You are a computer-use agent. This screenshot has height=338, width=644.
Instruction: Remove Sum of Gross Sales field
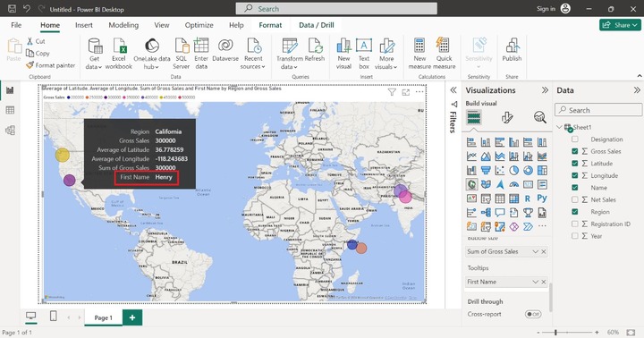click(x=544, y=251)
